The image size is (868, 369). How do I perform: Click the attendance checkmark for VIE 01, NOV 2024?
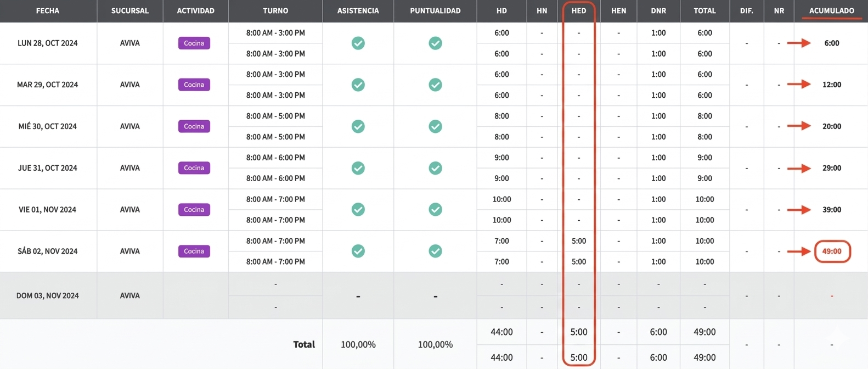[358, 209]
